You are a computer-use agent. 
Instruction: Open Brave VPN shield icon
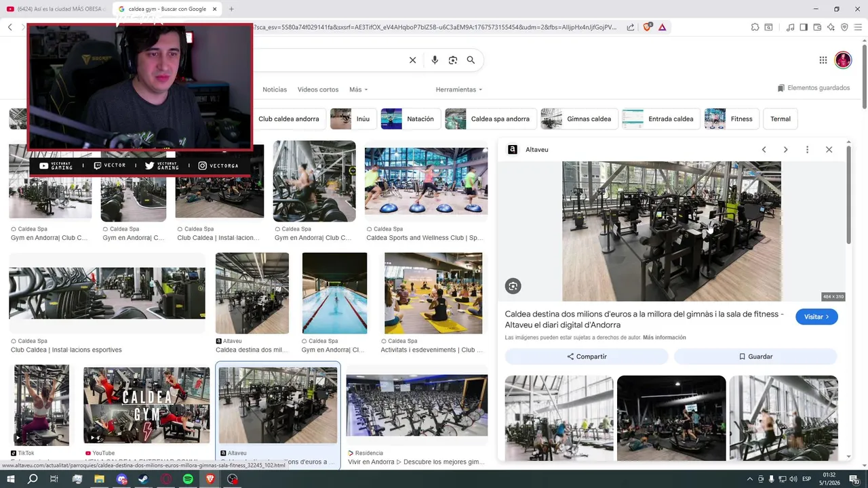click(x=844, y=27)
